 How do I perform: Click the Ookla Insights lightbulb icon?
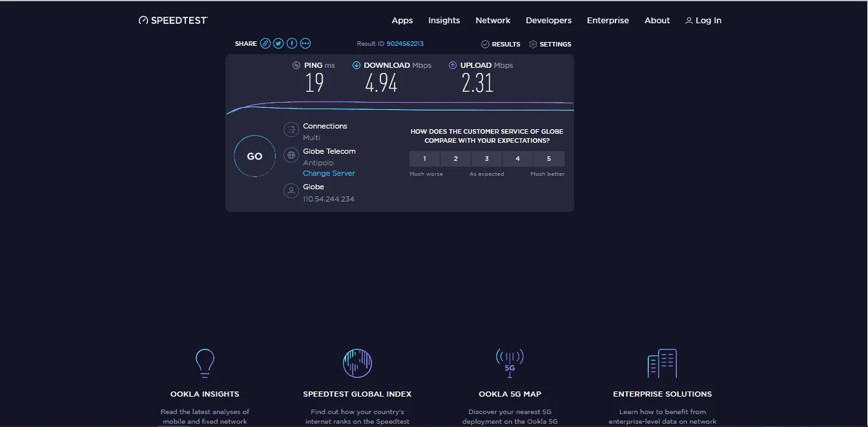point(205,363)
